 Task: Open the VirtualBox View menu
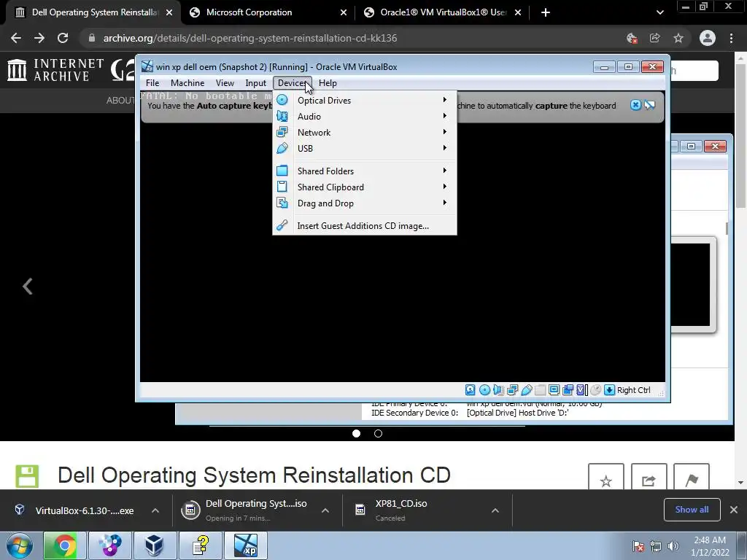(225, 83)
